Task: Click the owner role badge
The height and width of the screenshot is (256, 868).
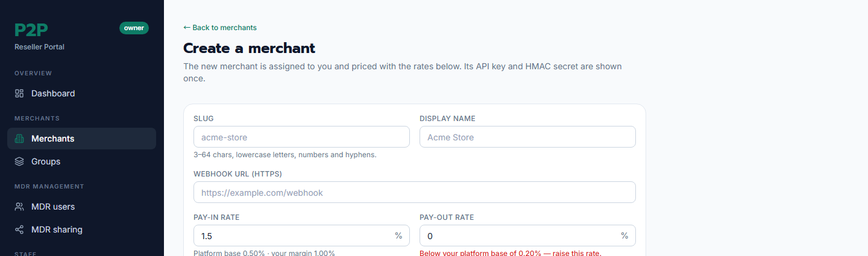Action: click(x=134, y=28)
